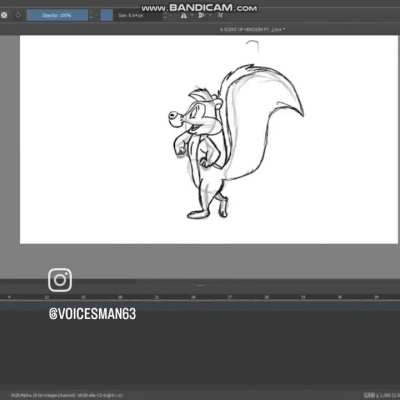This screenshot has height=400, width=400.
Task: Expand the small arrow after the Opacity slider
Action: 92,16
